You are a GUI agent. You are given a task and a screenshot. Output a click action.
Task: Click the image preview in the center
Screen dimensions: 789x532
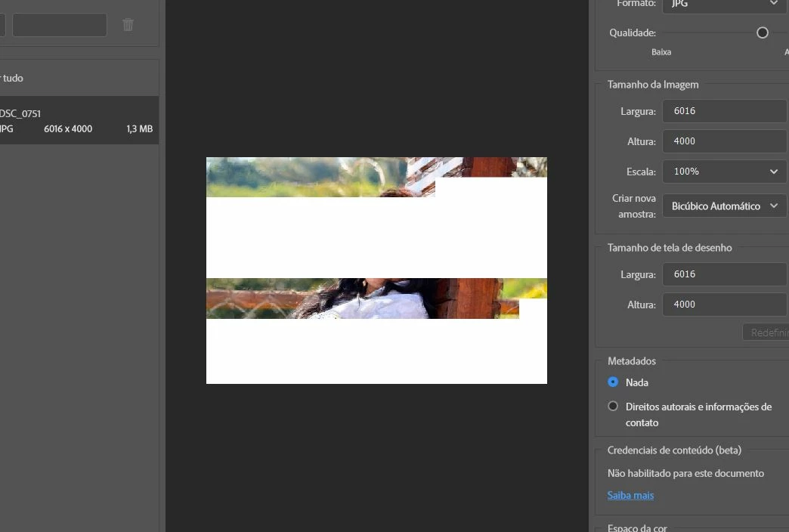(x=376, y=271)
